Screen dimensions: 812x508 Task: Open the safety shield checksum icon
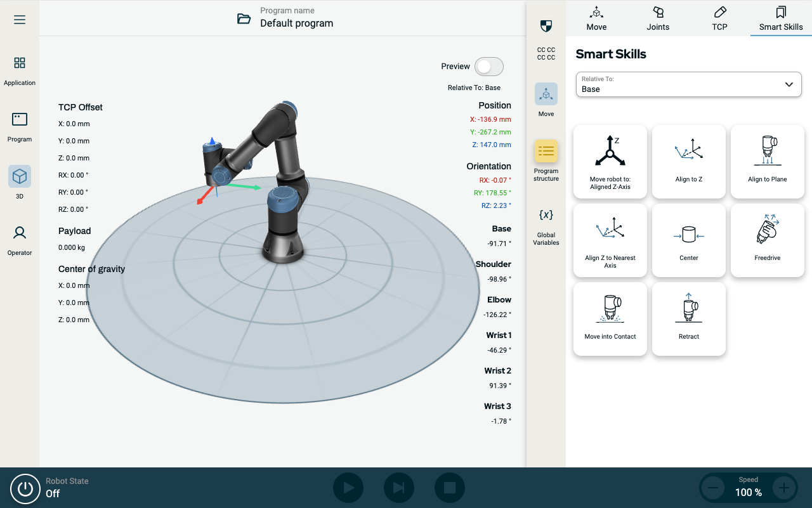pyautogui.click(x=546, y=26)
